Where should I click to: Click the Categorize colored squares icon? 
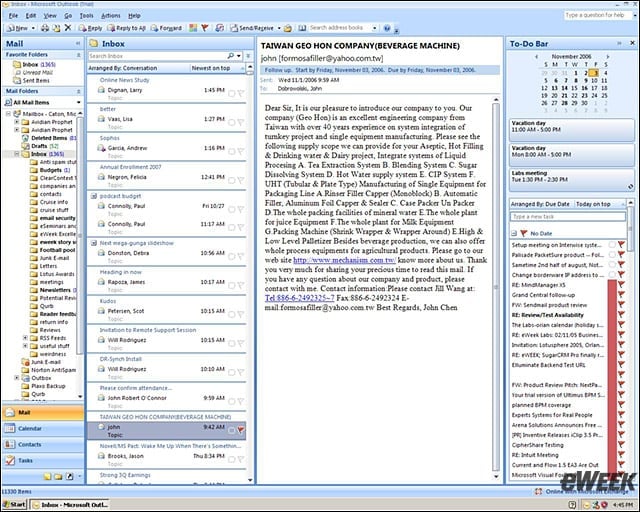click(193, 28)
